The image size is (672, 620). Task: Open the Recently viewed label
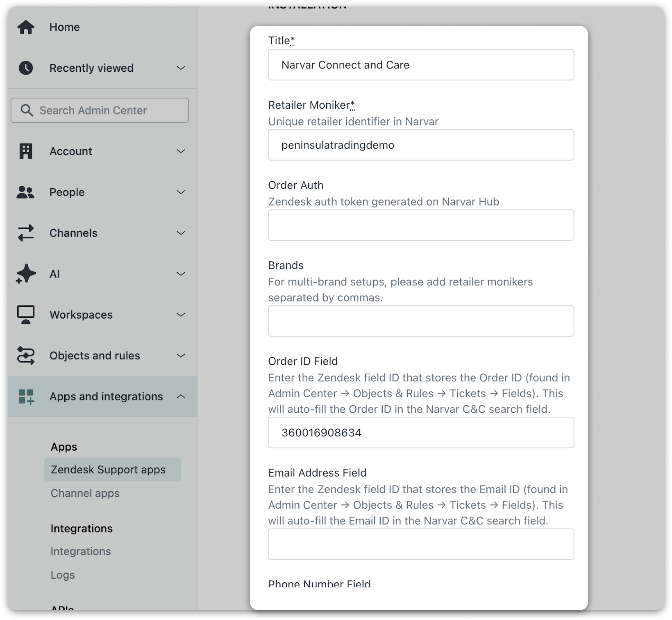point(91,68)
